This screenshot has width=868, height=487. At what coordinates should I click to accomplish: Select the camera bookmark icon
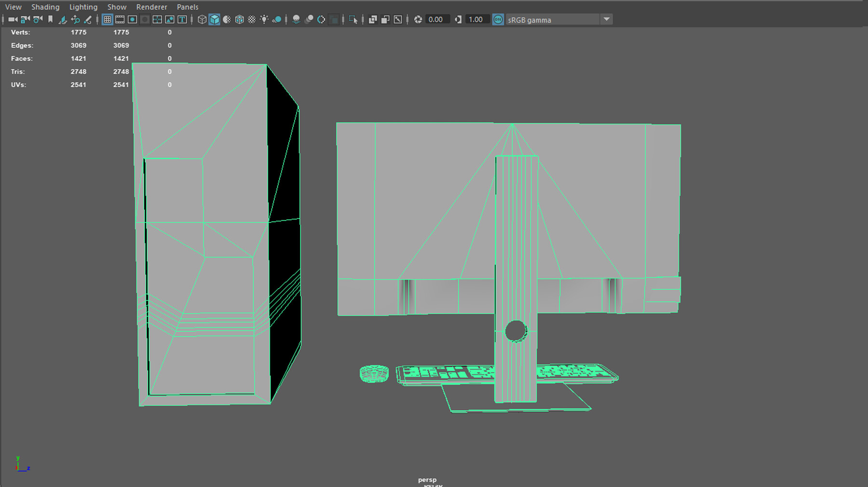[x=51, y=19]
